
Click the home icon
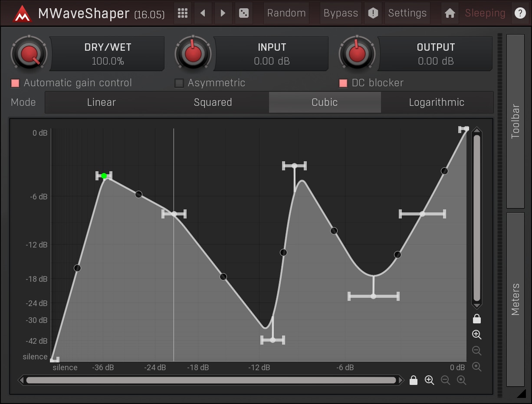pos(450,13)
